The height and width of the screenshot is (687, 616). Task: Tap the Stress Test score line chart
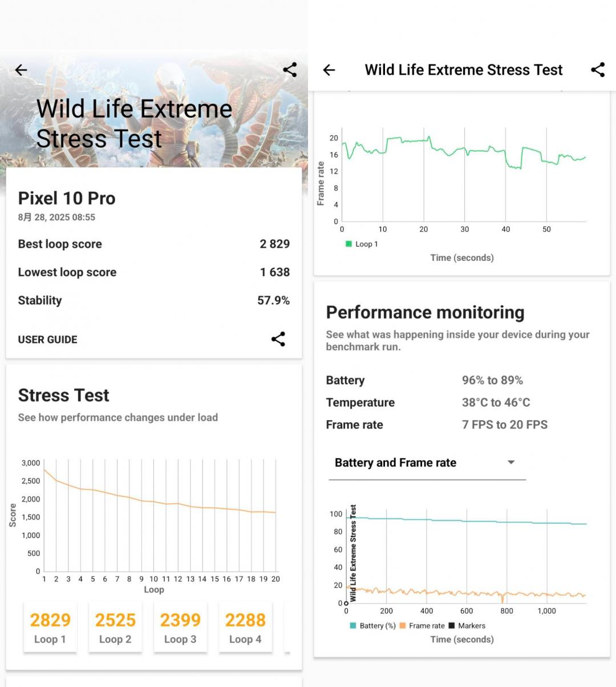tap(160, 514)
